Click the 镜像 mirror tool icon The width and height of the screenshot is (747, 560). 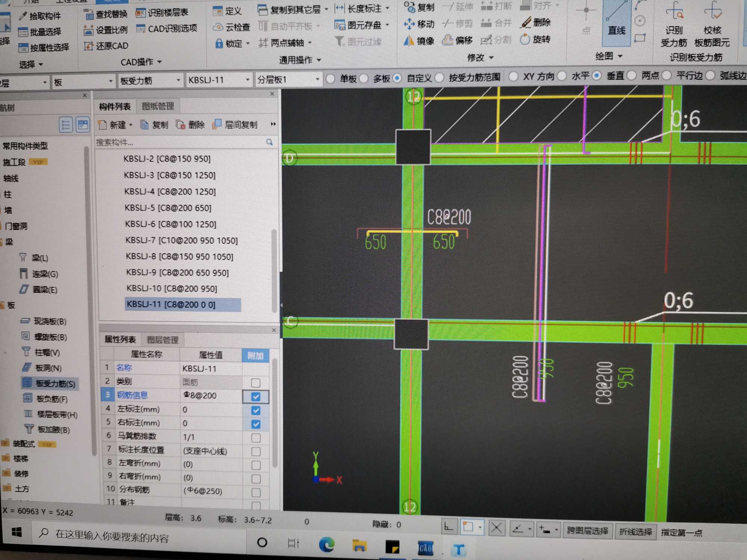click(409, 40)
